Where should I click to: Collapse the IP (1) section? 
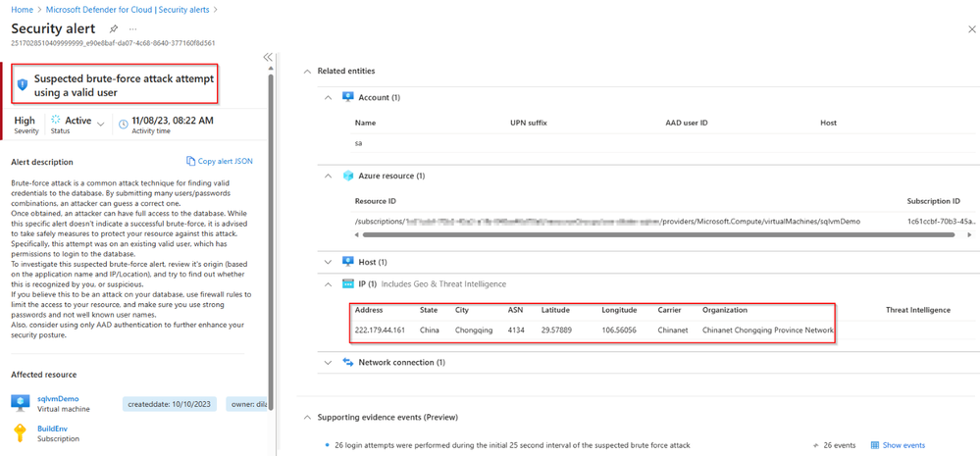[x=328, y=284]
